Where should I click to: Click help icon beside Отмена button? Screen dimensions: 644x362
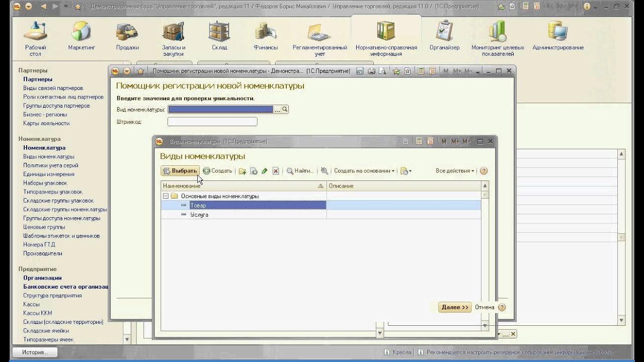coord(502,307)
